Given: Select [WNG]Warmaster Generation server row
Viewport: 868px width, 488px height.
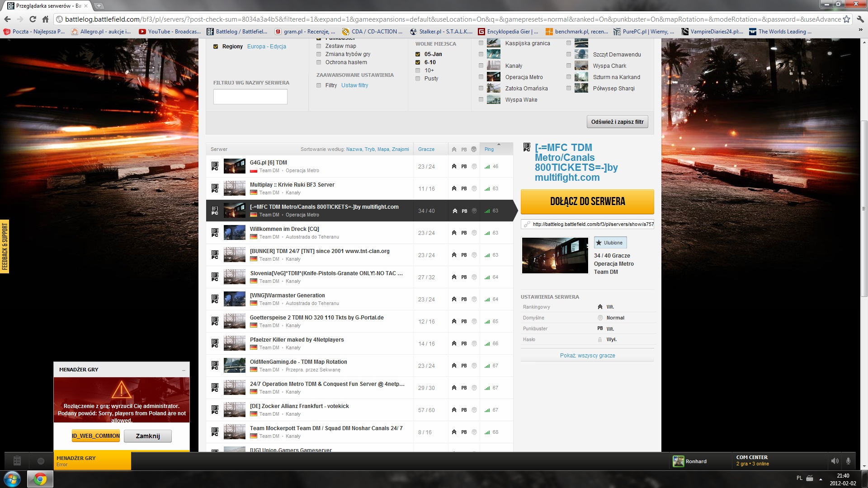Looking at the screenshot, I should (359, 299).
